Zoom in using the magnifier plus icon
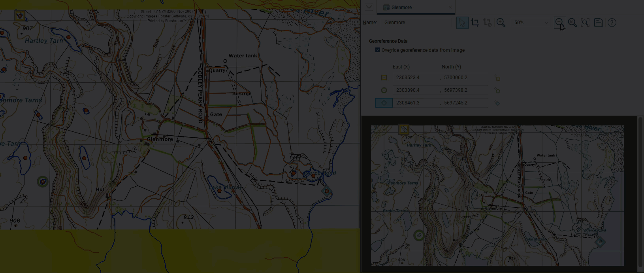Image resolution: width=644 pixels, height=273 pixels. tap(501, 23)
